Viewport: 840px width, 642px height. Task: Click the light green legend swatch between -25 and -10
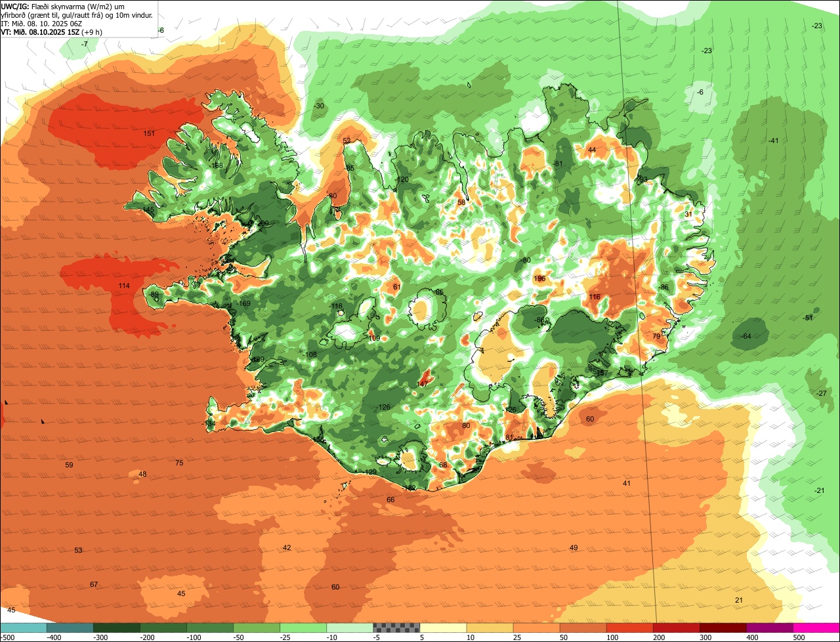click(x=303, y=628)
